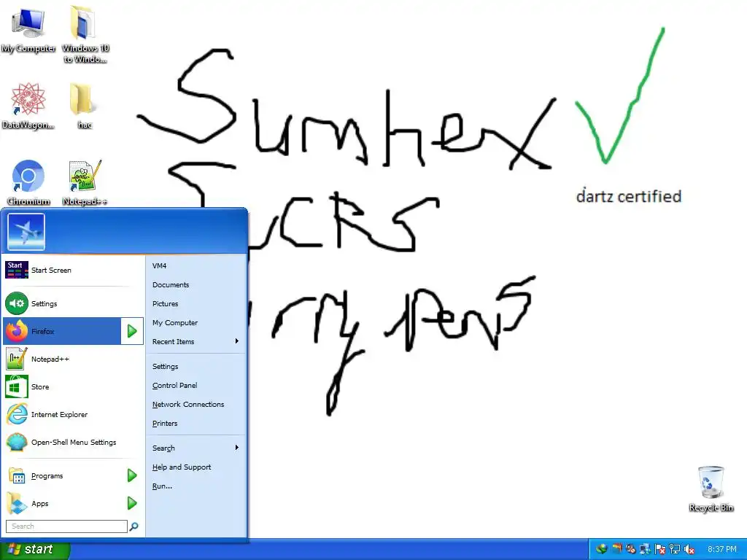The image size is (747, 560).
Task: Open the My Computer desktop icon
Action: click(x=28, y=29)
